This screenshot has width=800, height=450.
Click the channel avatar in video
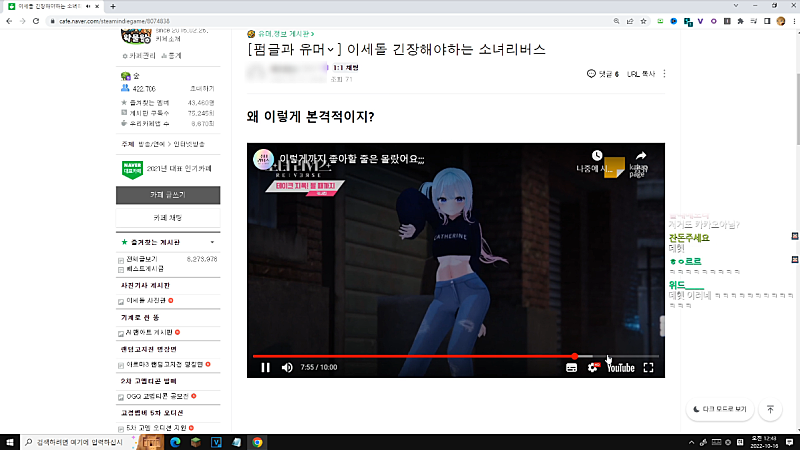point(264,159)
